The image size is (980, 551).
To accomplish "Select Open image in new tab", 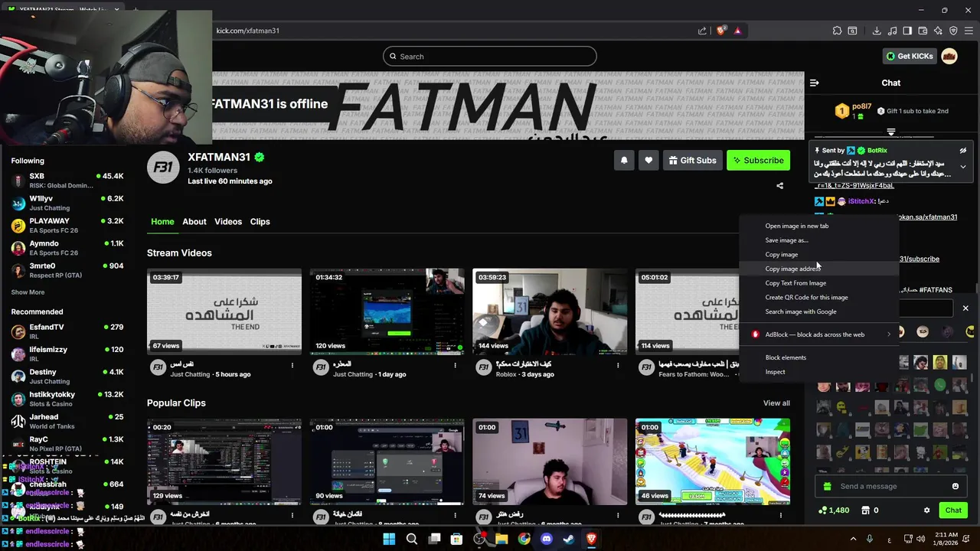I will click(x=818, y=226).
